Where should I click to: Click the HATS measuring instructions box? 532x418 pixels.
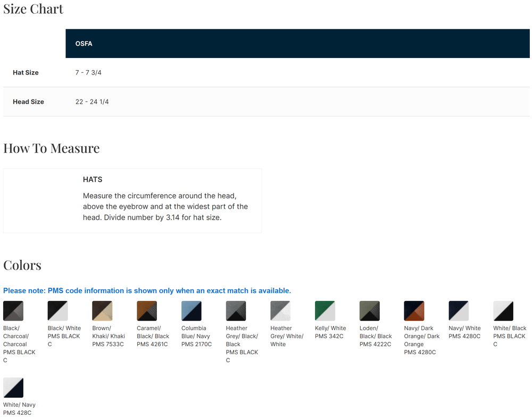[132, 200]
